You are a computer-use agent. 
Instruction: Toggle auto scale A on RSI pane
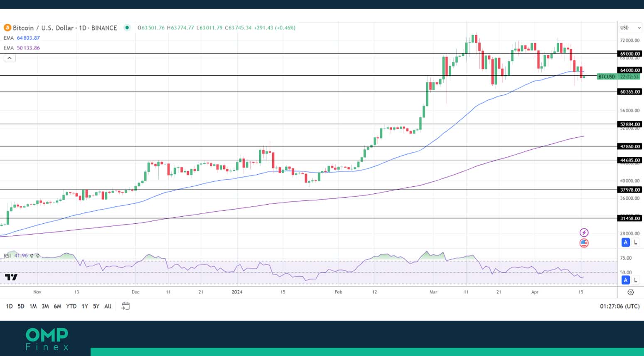click(x=625, y=280)
